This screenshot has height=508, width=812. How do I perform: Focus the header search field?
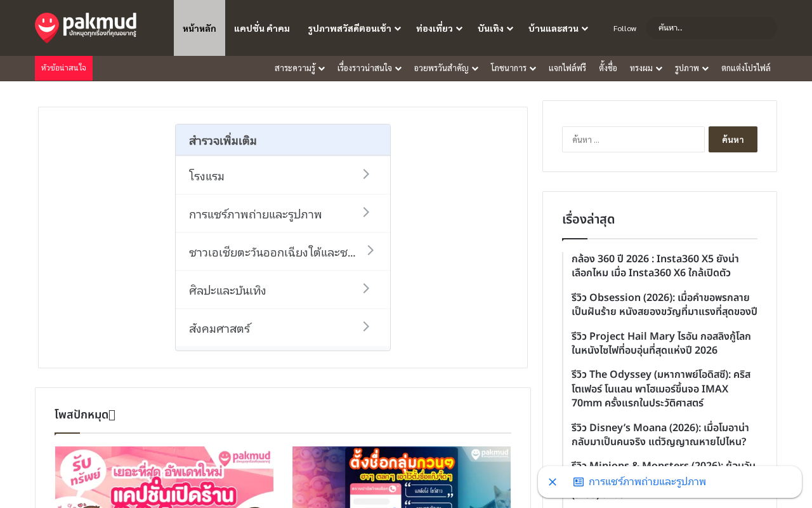pos(711,28)
